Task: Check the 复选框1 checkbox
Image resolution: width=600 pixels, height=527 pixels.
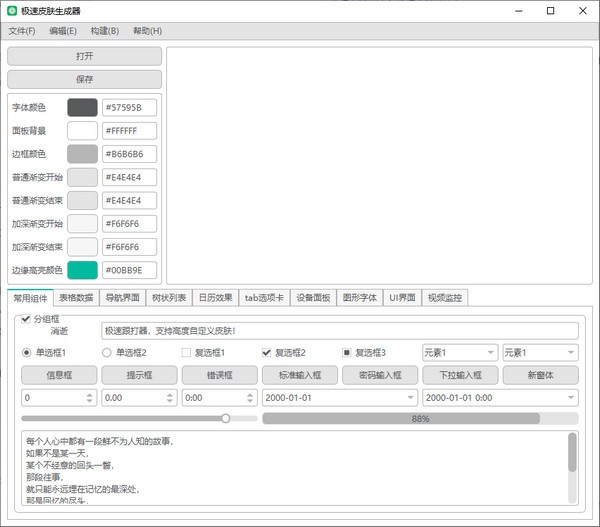Action: click(186, 352)
